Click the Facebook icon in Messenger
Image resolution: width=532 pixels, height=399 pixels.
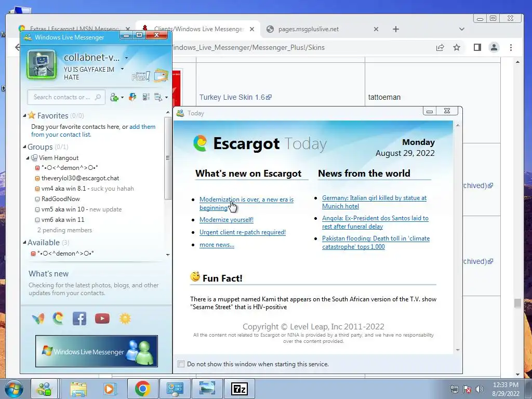coord(79,318)
